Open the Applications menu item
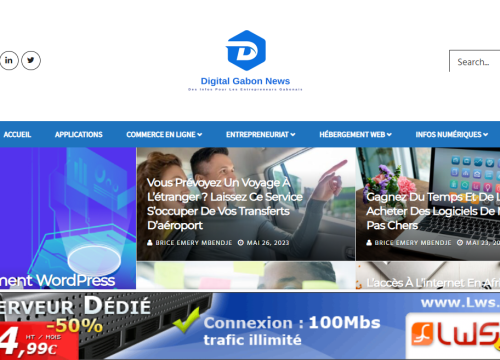The height and width of the screenshot is (360, 500). [79, 134]
